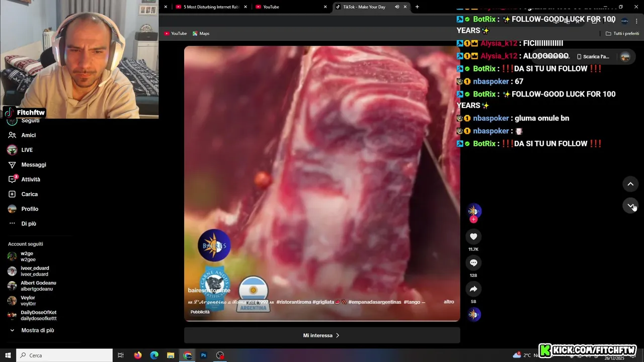Click Scarica l'app button

[593, 57]
